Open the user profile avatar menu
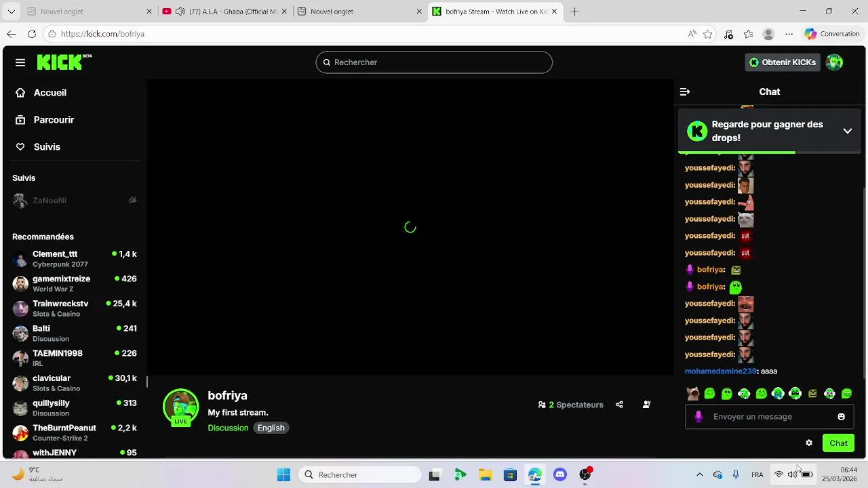This screenshot has height=488, width=868. pyautogui.click(x=835, y=62)
